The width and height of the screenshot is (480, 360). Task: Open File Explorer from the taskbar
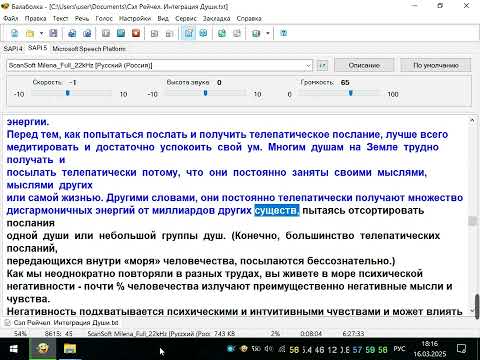(70, 349)
